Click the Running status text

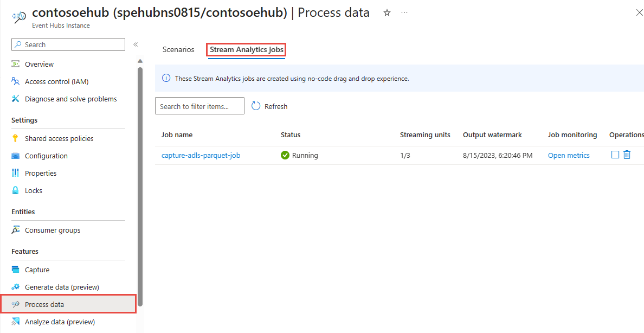305,156
